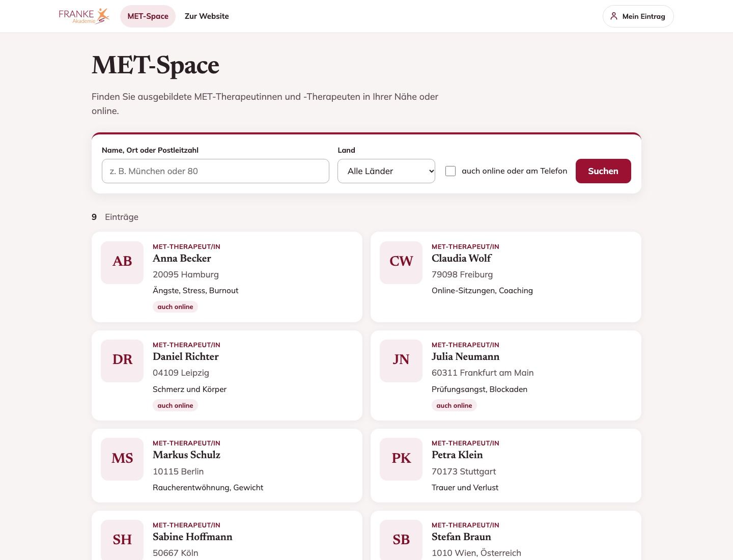Switch to the MET-Space nav tab
733x560 pixels.
pos(148,16)
